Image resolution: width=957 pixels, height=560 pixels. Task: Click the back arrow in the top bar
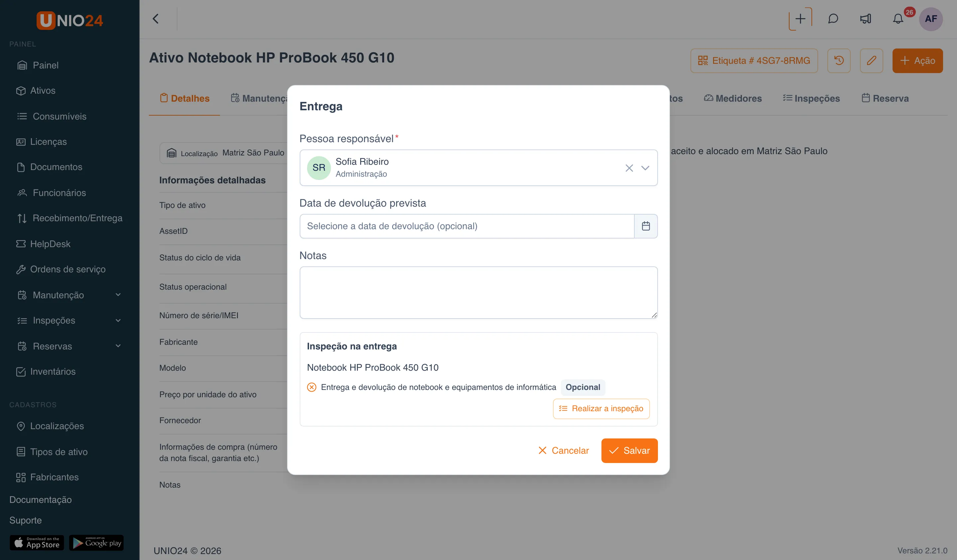click(155, 19)
